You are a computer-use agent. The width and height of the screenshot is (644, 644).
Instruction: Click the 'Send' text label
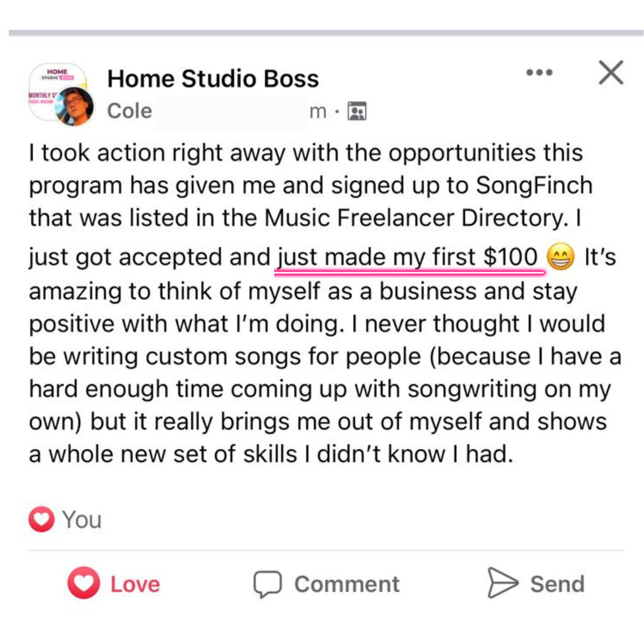[x=557, y=584]
